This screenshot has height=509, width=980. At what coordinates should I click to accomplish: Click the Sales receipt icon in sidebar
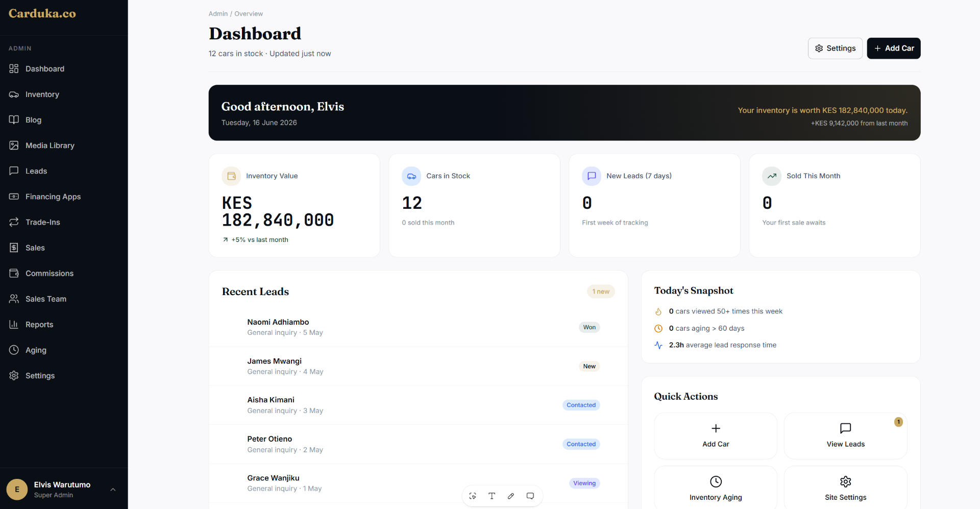click(14, 248)
